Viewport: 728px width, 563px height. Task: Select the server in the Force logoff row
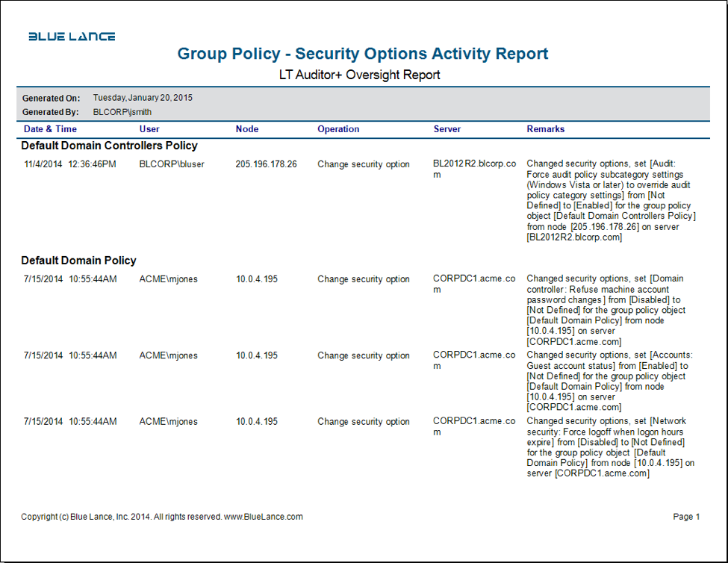[474, 426]
